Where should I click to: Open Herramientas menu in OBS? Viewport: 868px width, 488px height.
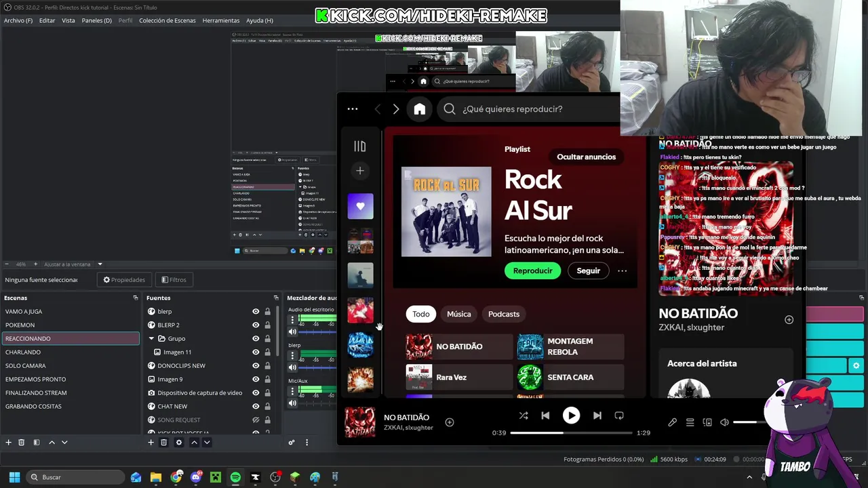pyautogui.click(x=221, y=20)
